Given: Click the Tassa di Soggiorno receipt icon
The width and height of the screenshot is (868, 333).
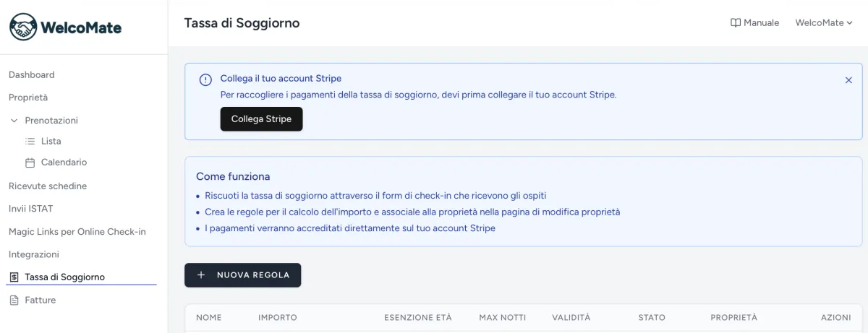Looking at the screenshot, I should tap(14, 277).
